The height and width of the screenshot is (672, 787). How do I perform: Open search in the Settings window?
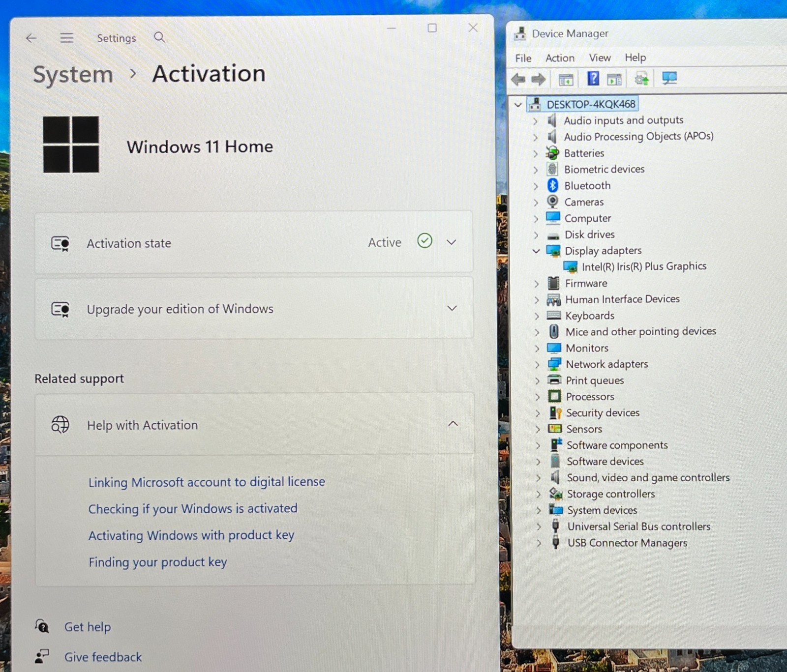click(159, 37)
